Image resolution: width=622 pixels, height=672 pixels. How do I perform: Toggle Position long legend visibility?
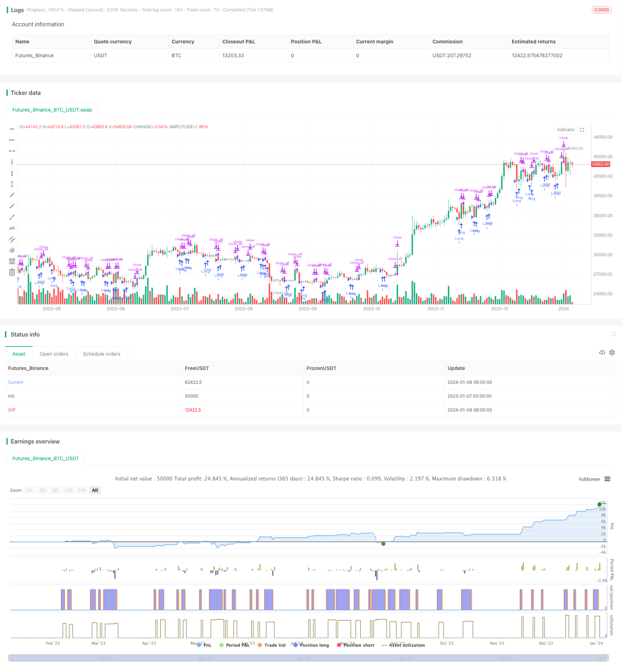click(x=311, y=645)
